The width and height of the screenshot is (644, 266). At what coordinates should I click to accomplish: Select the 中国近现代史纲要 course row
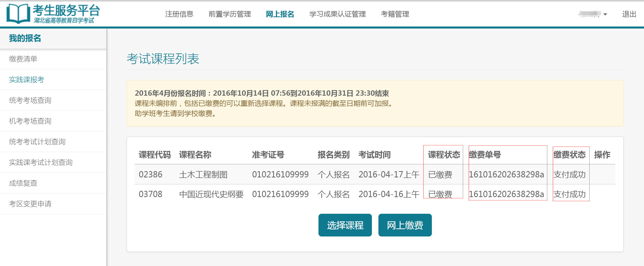click(211, 194)
